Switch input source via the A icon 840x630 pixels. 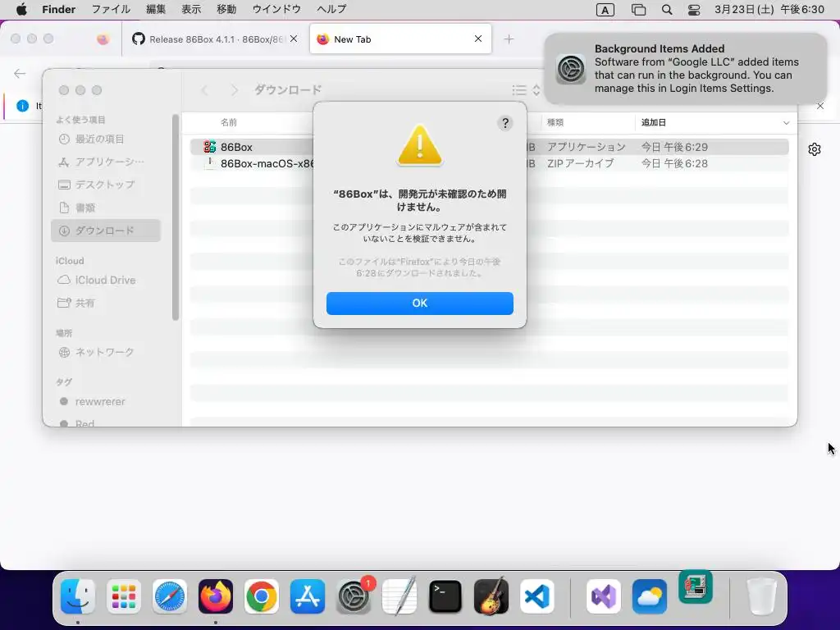pos(605,10)
